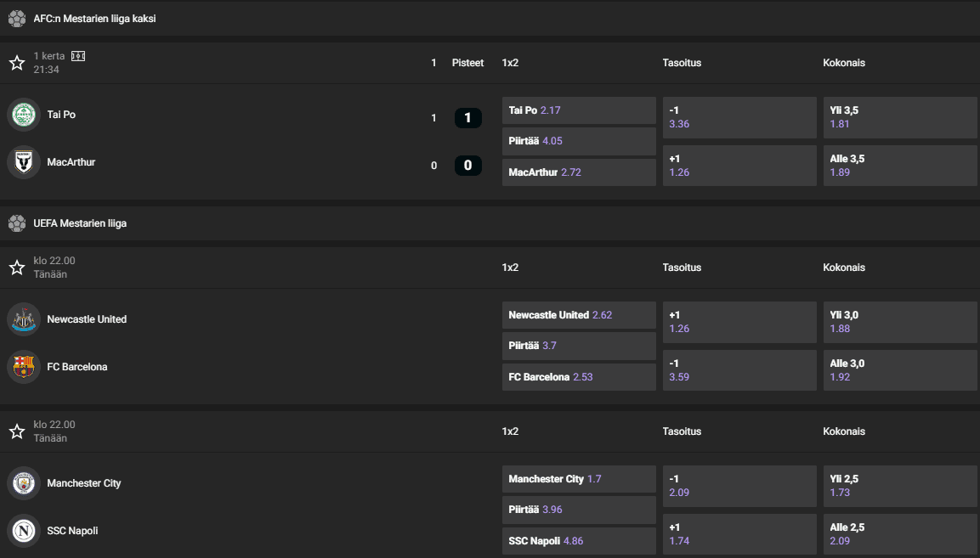Open the Tai Po team name
The width and height of the screenshot is (980, 558).
pyautogui.click(x=61, y=115)
